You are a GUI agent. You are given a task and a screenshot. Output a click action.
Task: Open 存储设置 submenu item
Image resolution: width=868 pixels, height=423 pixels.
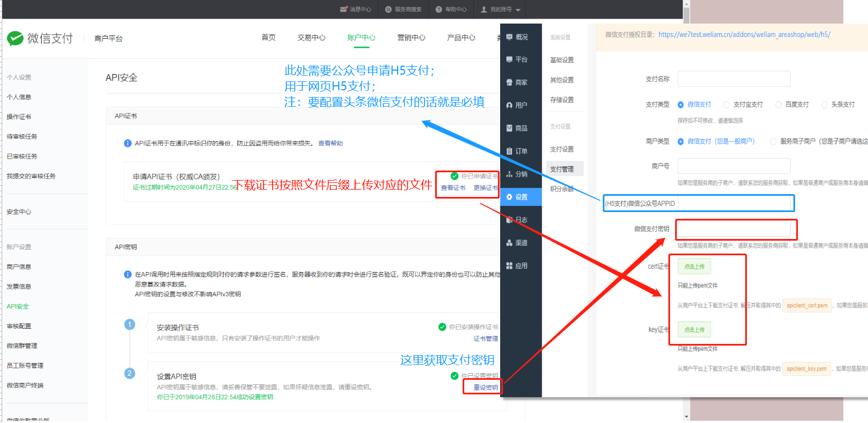pos(562,100)
